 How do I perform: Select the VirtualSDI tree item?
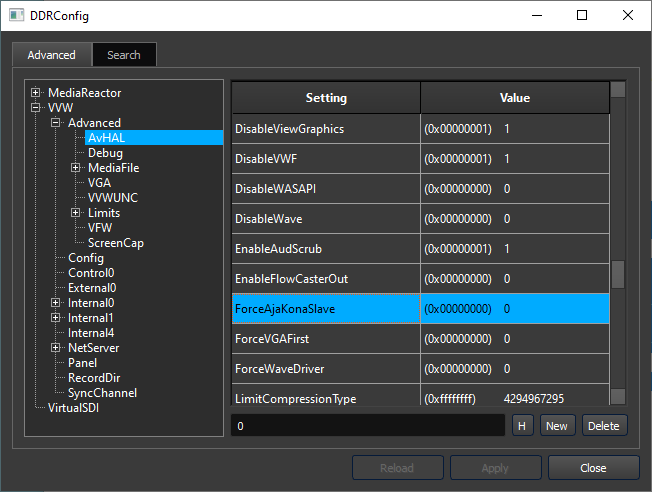click(73, 408)
